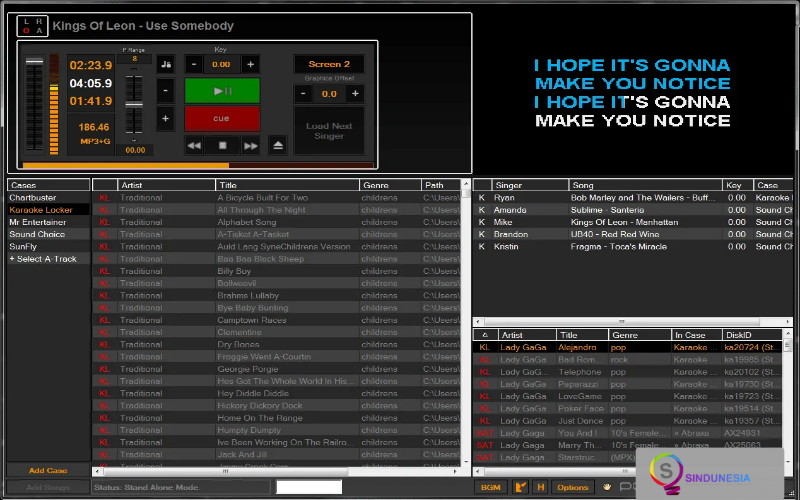Image resolution: width=800 pixels, height=500 pixels.
Task: Select the Lady GaGa Poker Face result
Action: [628, 408]
